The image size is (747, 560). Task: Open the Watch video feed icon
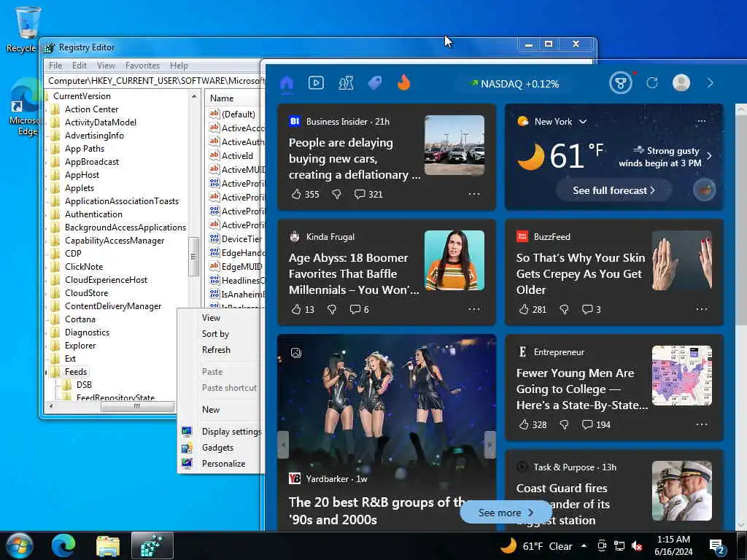coord(316,83)
